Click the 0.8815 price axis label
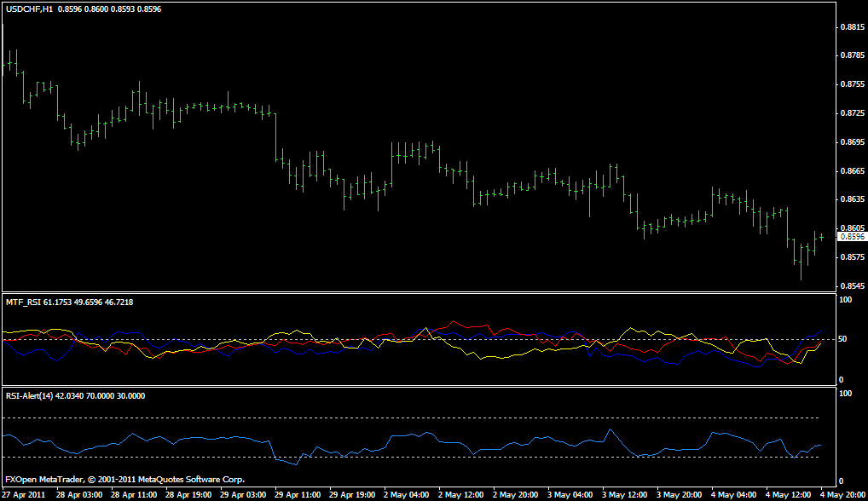 coord(853,26)
